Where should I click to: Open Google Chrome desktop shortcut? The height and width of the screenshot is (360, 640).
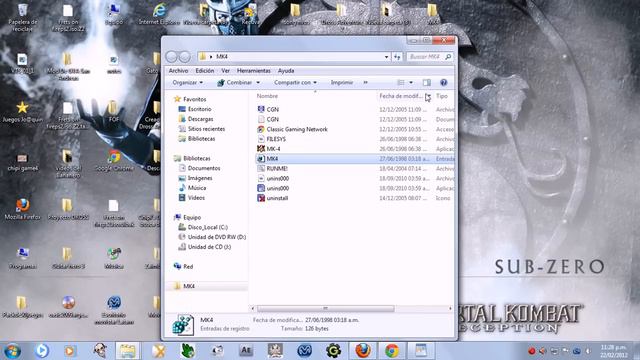(x=114, y=161)
